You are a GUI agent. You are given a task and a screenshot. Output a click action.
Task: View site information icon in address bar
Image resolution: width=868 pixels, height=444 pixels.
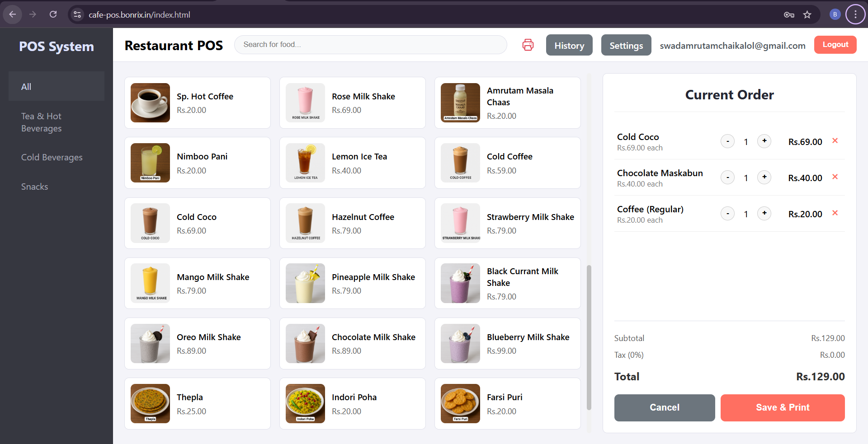point(77,14)
